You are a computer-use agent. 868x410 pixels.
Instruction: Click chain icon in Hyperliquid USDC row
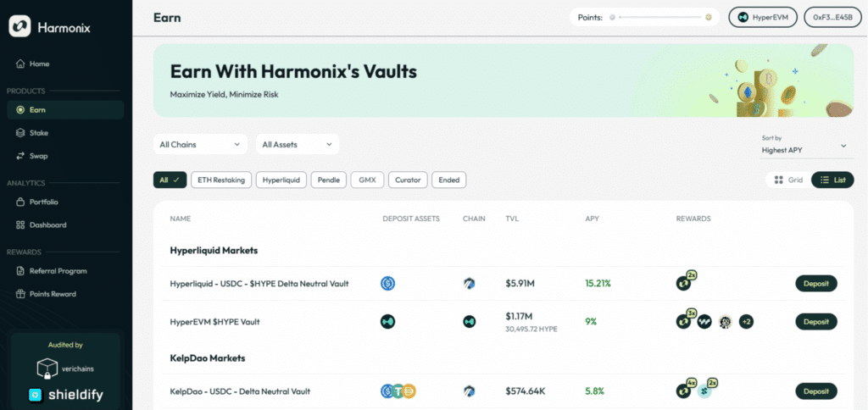point(470,284)
